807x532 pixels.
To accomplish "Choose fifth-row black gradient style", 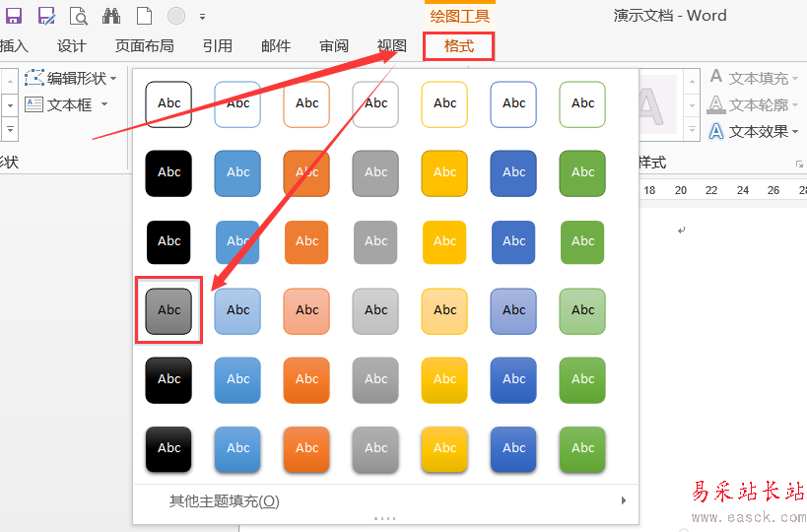I will tap(168, 380).
